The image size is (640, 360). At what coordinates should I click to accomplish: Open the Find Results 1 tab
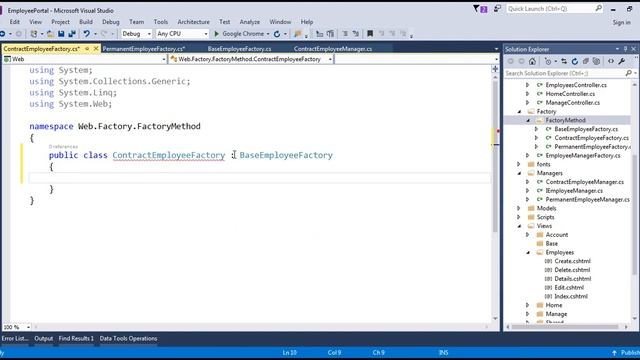tap(76, 338)
